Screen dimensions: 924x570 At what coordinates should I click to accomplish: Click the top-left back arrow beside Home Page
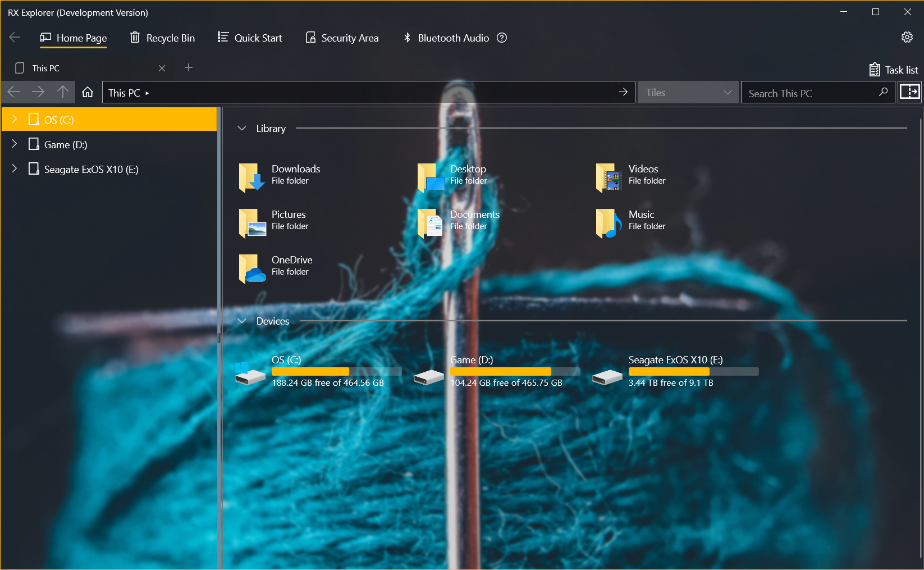point(15,38)
